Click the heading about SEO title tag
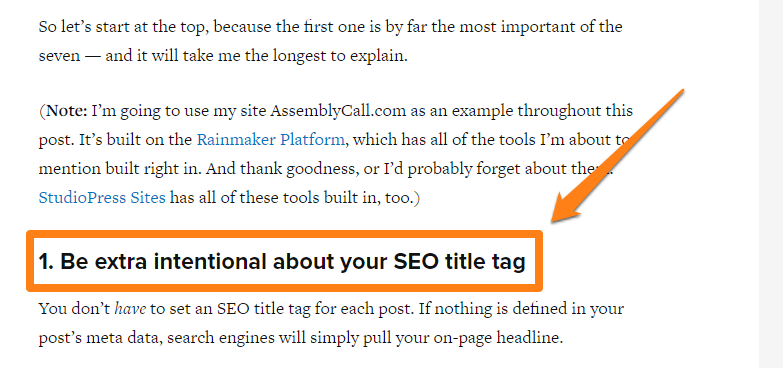Viewport: 783px width, 368px height. click(x=282, y=262)
